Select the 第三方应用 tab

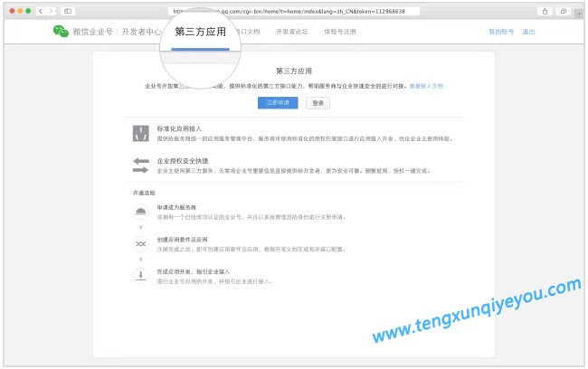coord(200,33)
